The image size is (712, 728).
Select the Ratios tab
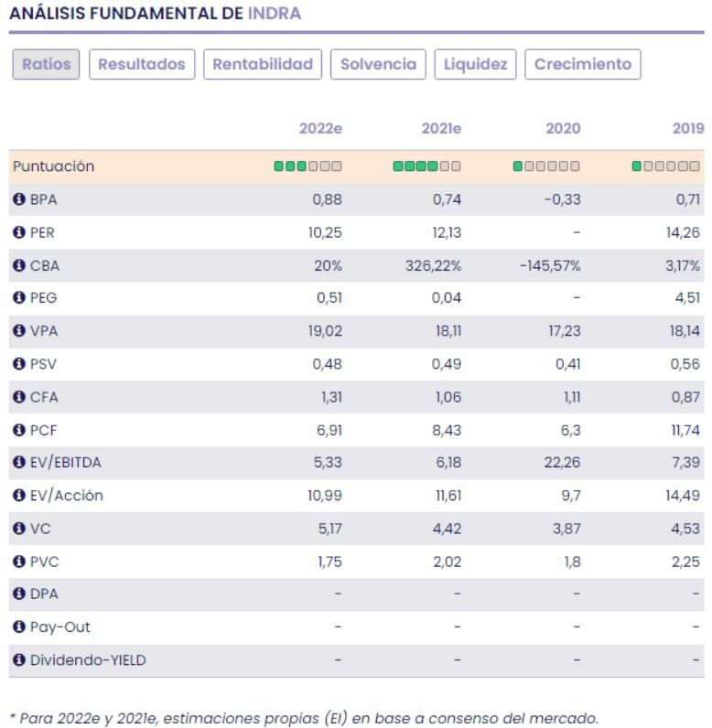tap(46, 64)
